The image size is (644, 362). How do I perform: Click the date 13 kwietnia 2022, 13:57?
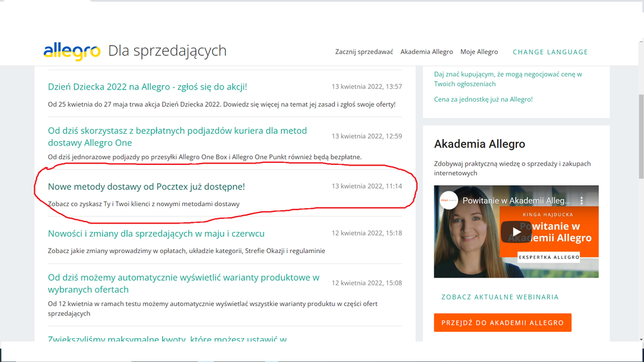tap(367, 86)
